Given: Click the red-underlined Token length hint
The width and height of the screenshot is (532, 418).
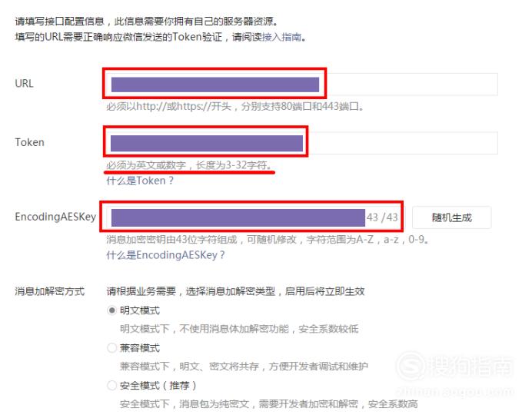Looking at the screenshot, I should coord(189,165).
